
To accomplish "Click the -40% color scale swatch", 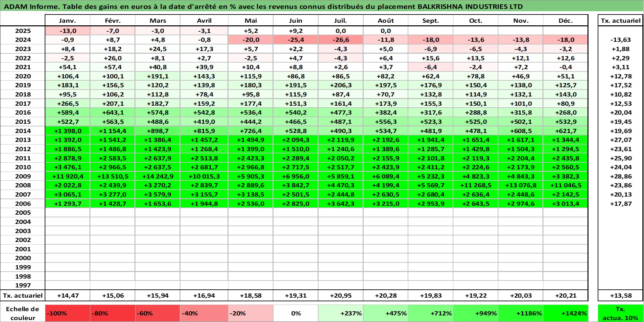I will (x=204, y=313).
